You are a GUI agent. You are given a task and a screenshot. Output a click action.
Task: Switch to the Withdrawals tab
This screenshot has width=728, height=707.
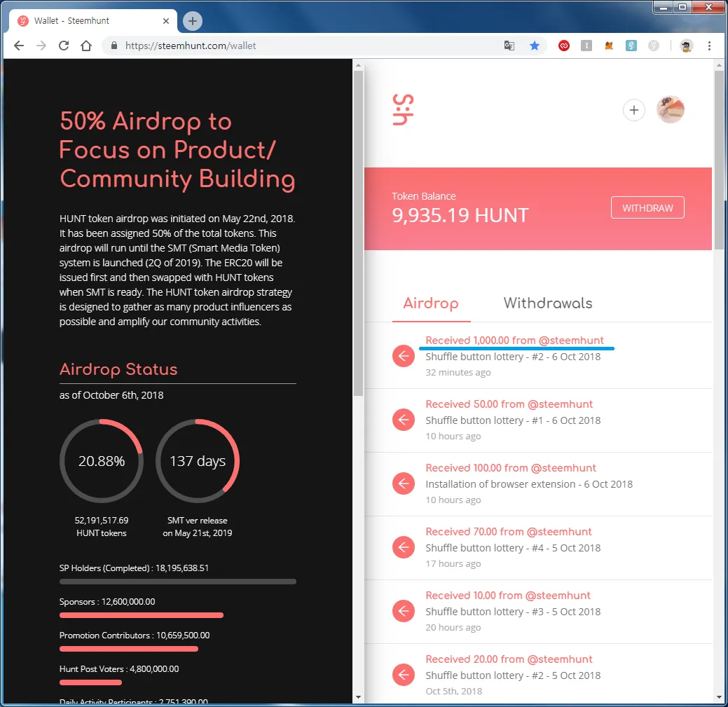coord(548,303)
